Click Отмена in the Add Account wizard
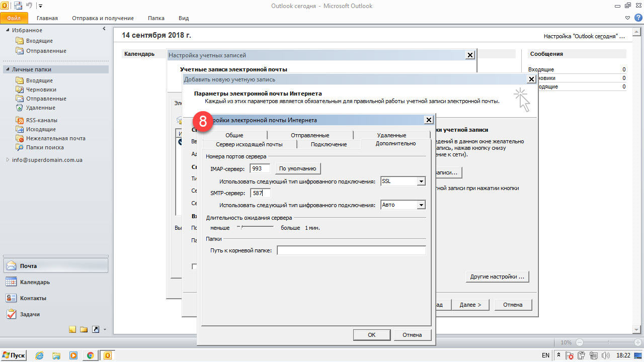The width and height of the screenshot is (644, 362). point(513,305)
